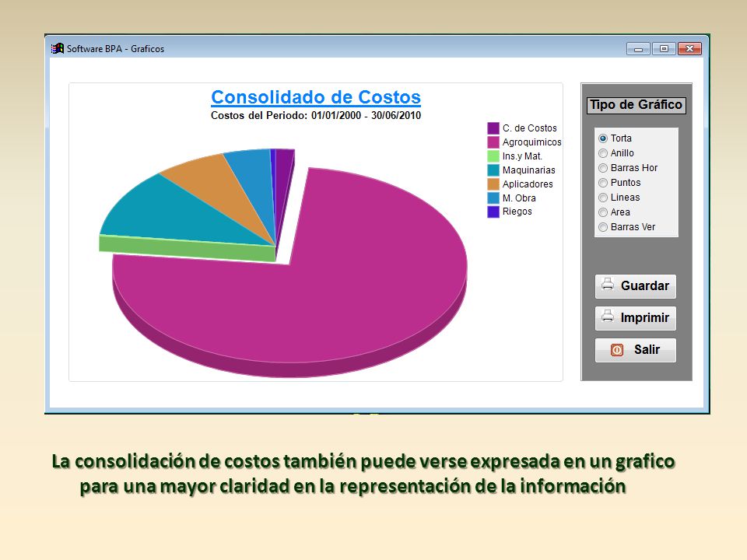Choose Barras Hor chart type
747x560 pixels.
tap(602, 168)
